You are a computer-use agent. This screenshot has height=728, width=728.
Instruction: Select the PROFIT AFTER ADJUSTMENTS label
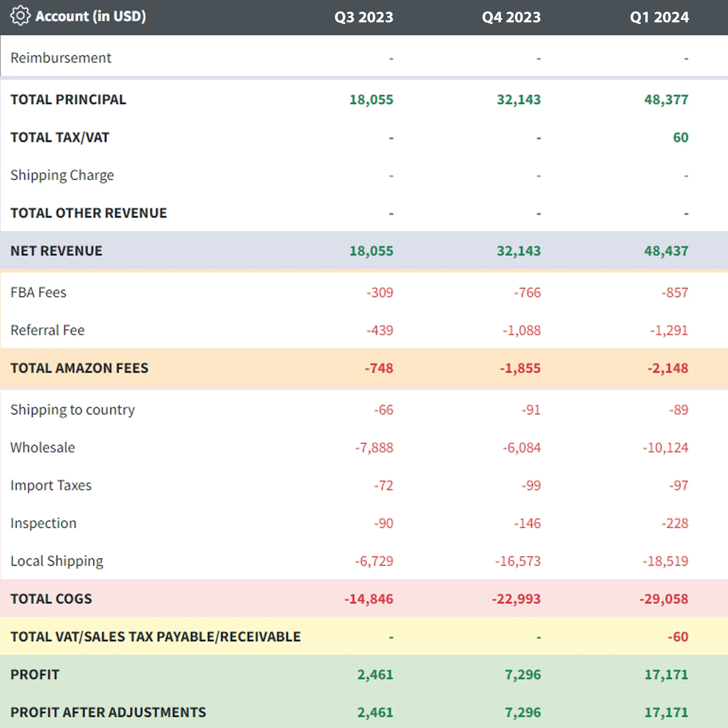108,712
